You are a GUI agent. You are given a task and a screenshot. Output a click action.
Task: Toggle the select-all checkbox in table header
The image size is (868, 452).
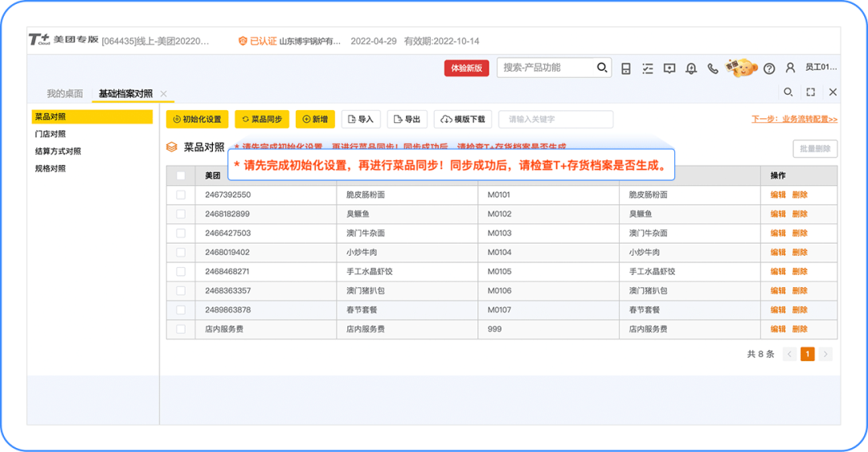[x=181, y=175]
